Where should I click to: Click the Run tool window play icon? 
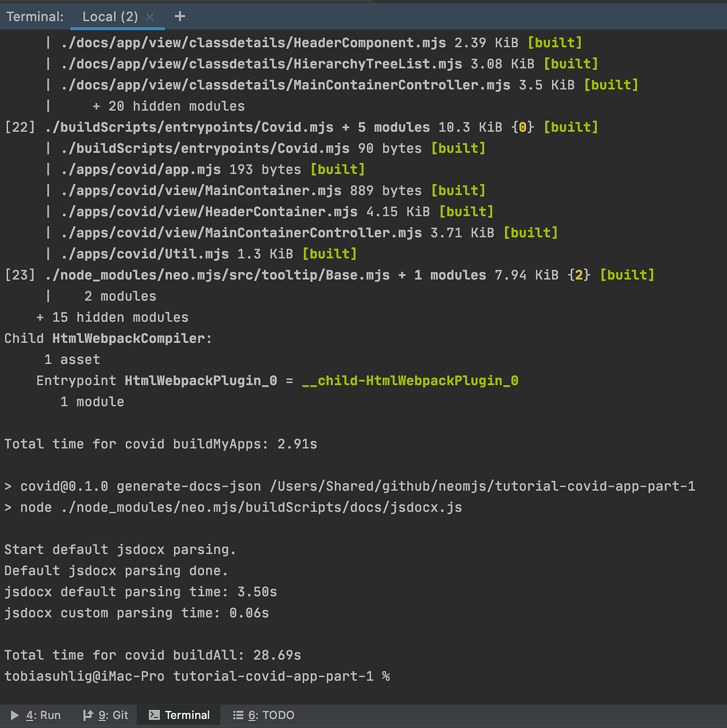click(15, 715)
